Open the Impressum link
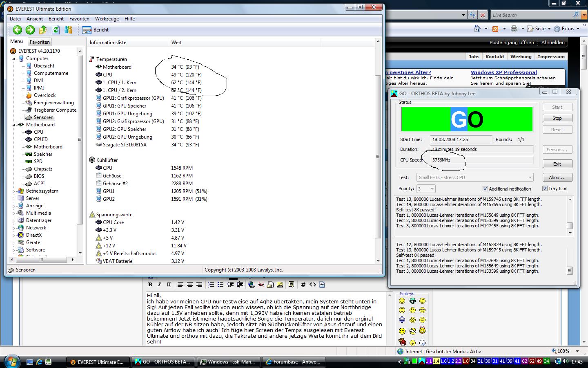The image size is (588, 368). coord(551,56)
